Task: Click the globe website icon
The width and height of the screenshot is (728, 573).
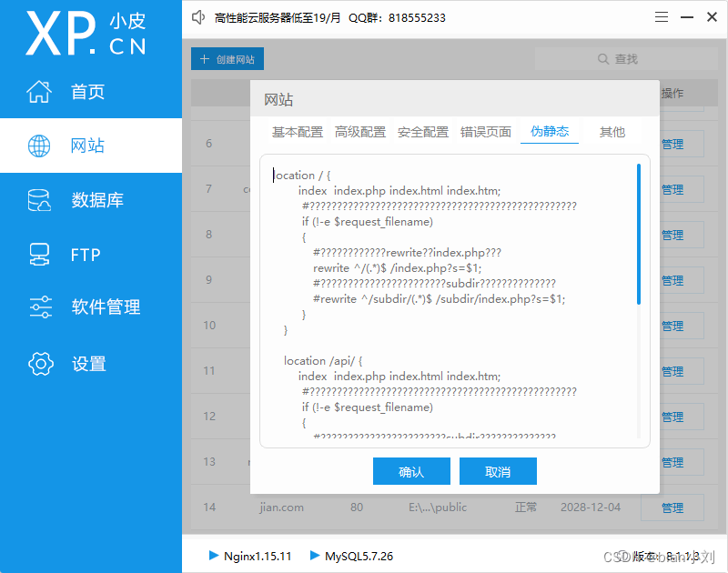Action: (x=39, y=146)
